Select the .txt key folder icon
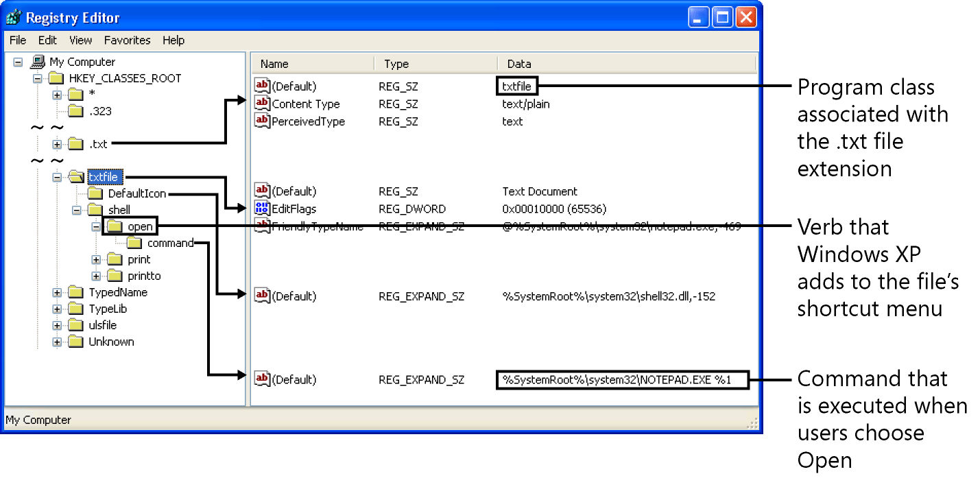This screenshot has height=487, width=980. pyautogui.click(x=75, y=144)
